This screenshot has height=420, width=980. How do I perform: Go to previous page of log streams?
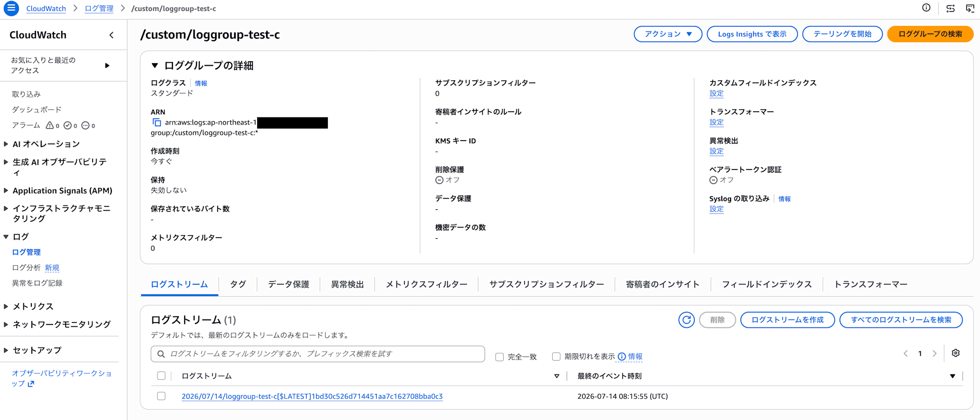coord(905,353)
